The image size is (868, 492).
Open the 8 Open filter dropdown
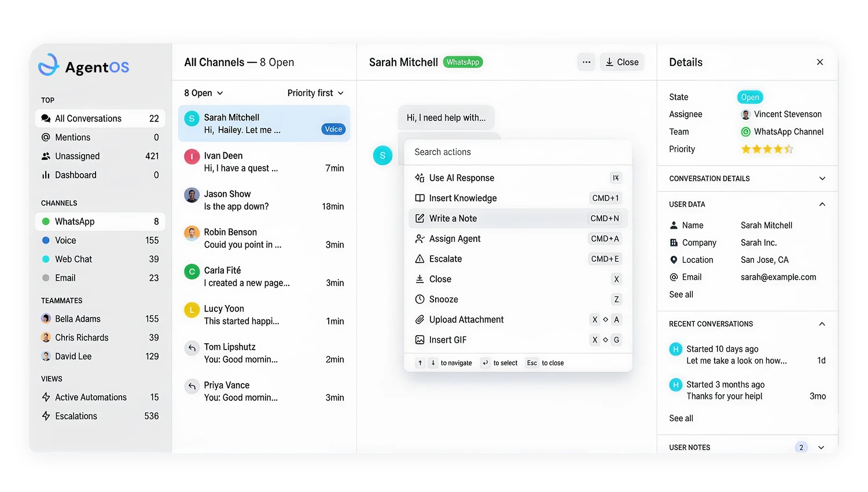(204, 93)
